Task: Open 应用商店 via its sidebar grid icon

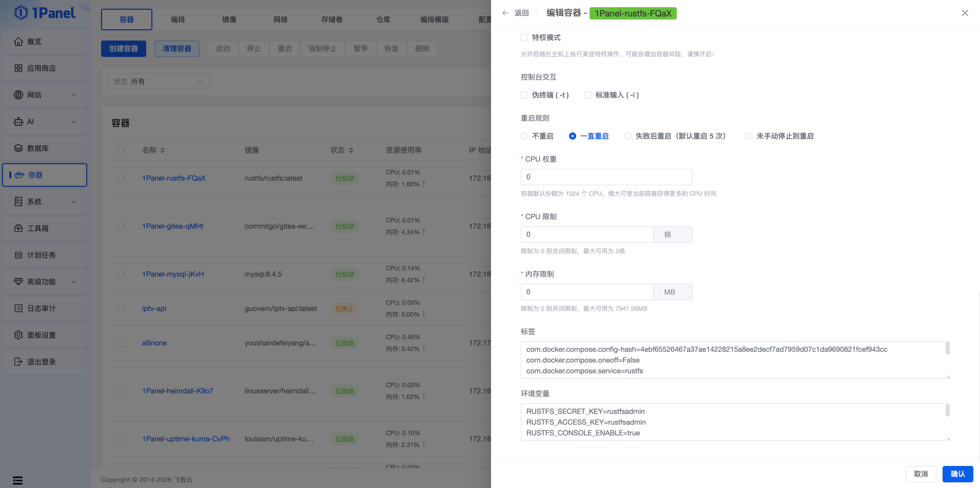Action: click(18, 68)
